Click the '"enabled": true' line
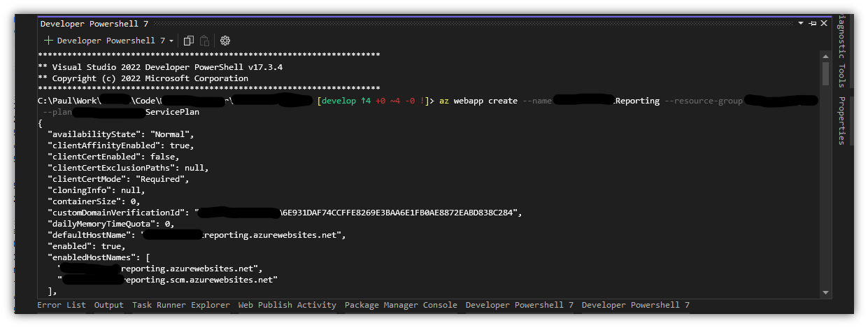The image size is (868, 328). 86,246
